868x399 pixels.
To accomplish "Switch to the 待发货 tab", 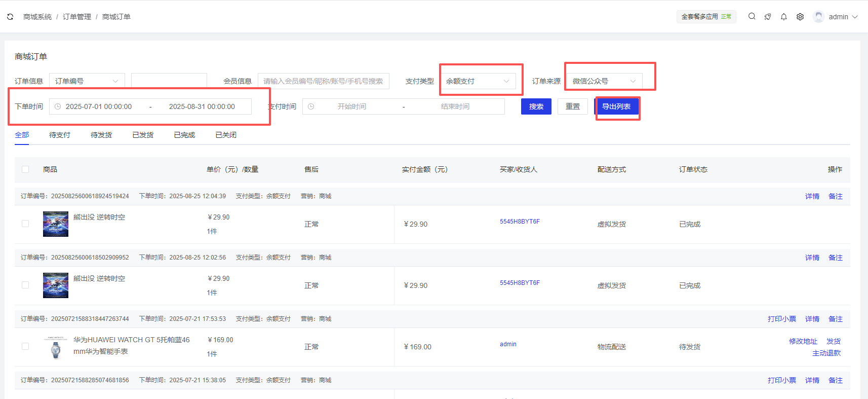I will pos(101,135).
